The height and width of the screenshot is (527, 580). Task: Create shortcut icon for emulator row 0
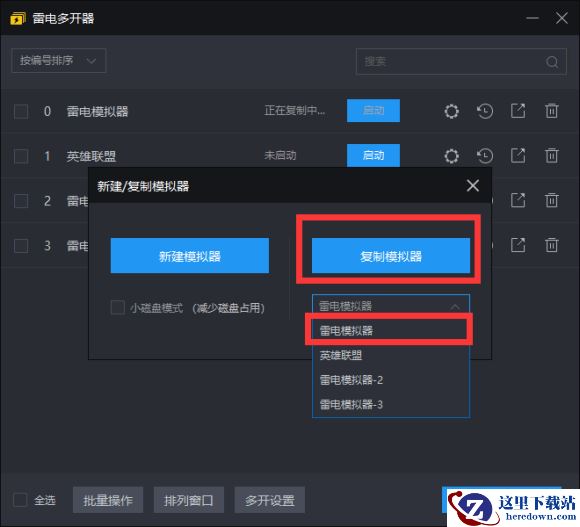click(518, 111)
